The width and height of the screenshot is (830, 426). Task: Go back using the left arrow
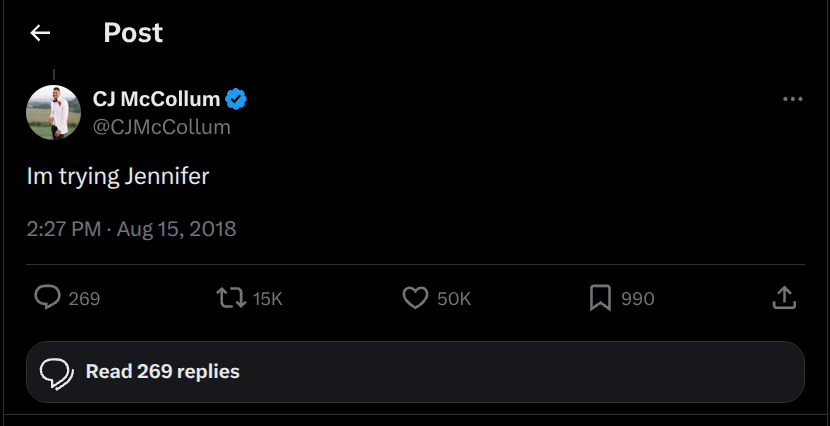coord(40,33)
